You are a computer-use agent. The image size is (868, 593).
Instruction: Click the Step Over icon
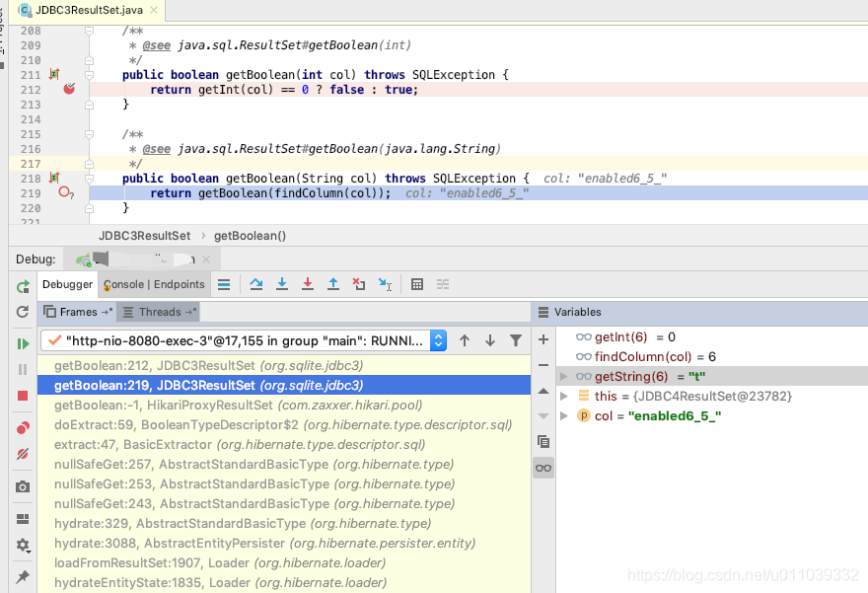(255, 284)
